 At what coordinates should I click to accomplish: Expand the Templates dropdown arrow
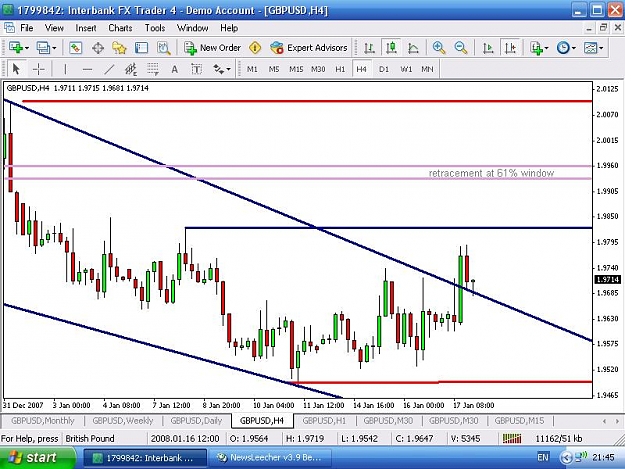click(x=601, y=48)
